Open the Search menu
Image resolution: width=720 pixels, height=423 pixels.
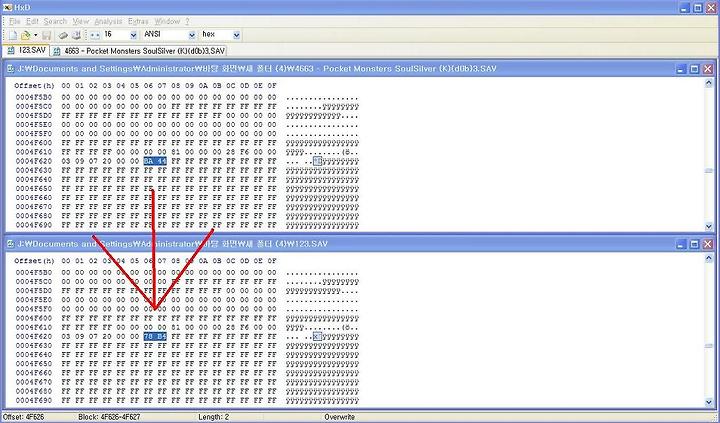point(55,21)
